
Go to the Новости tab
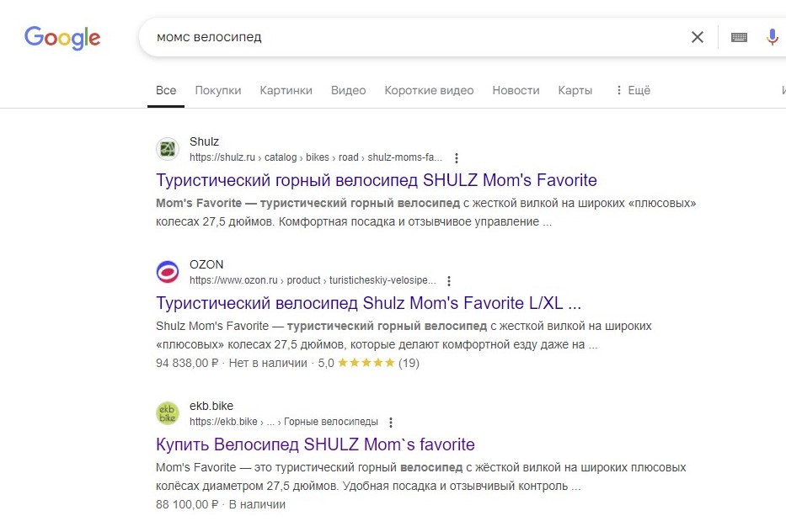click(x=516, y=90)
